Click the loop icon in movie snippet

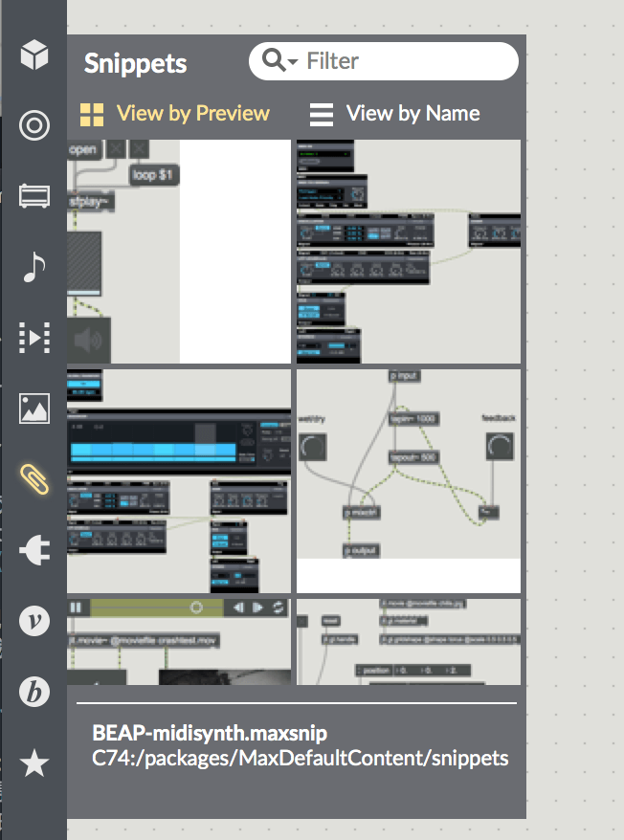click(279, 608)
